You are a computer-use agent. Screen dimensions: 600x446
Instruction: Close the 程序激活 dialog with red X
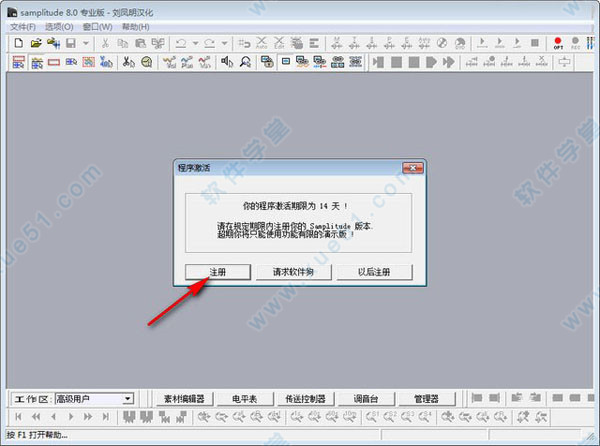click(412, 168)
